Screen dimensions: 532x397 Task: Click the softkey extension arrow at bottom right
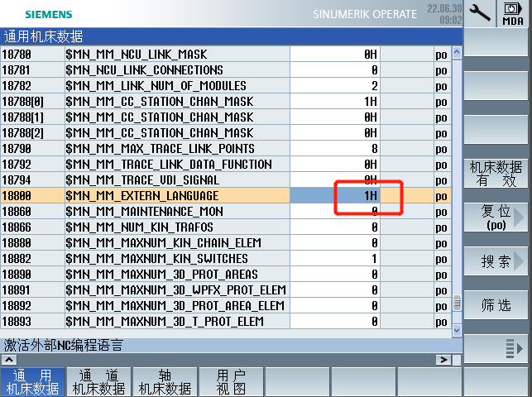[496, 346]
